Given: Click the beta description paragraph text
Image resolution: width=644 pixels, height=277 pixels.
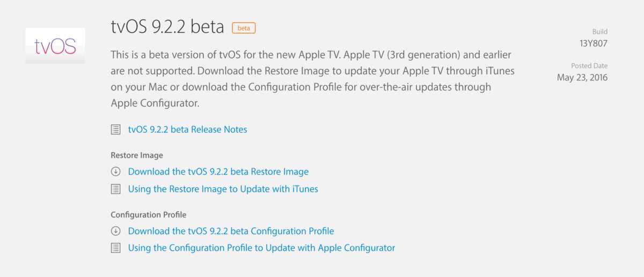Looking at the screenshot, I should [x=310, y=79].
